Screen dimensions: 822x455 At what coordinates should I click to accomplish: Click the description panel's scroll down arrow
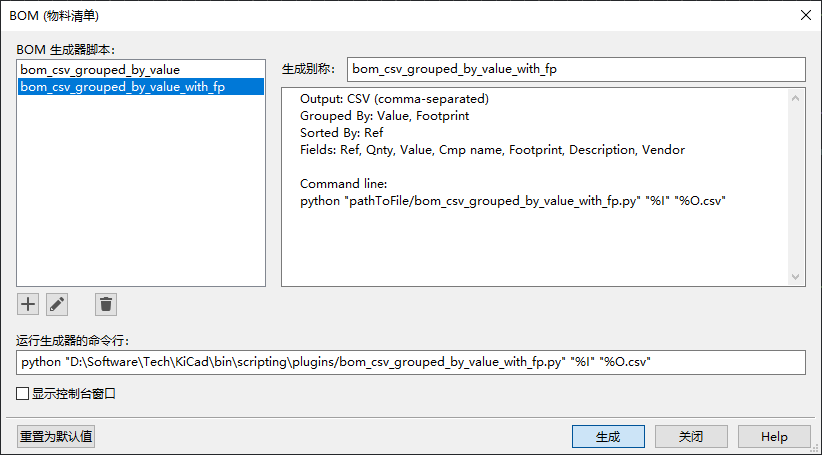(x=795, y=276)
